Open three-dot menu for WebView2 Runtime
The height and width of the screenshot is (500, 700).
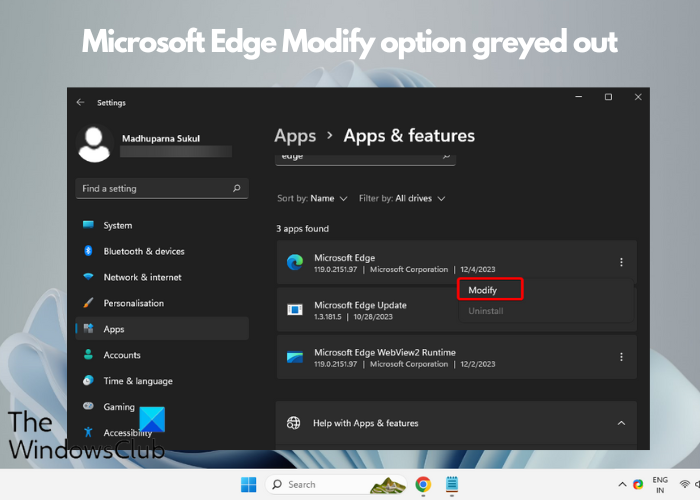pyautogui.click(x=621, y=357)
